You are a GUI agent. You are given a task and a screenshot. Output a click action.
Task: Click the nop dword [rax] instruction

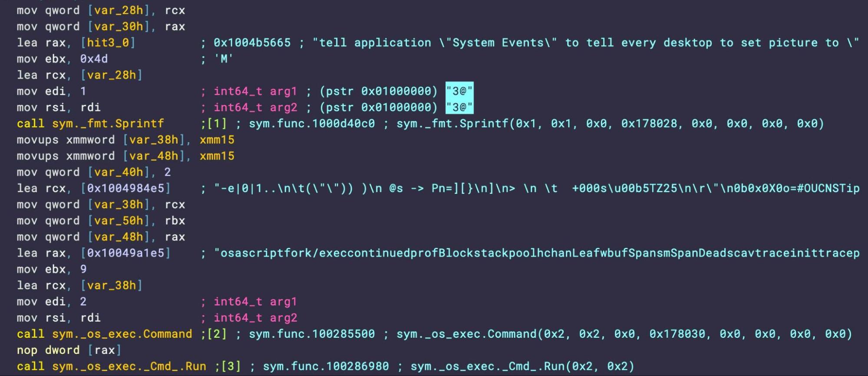coord(69,350)
